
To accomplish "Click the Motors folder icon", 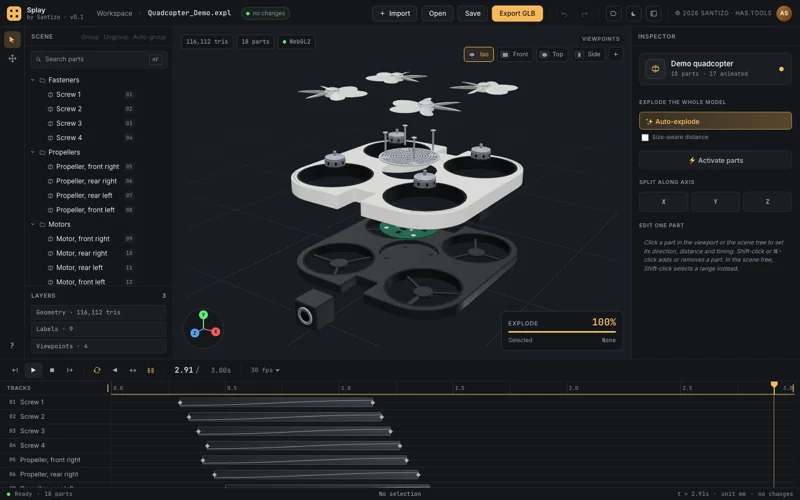I will 42,224.
